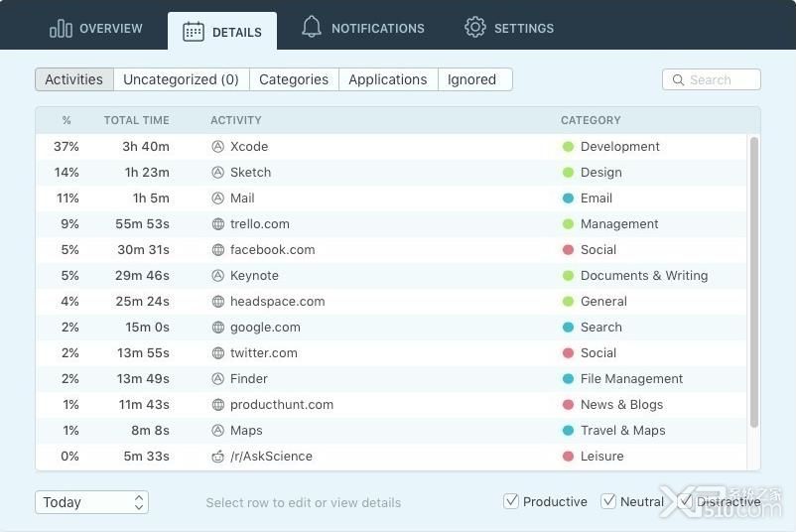The image size is (796, 532).
Task: Click the globe icon next to facebook.com
Action: click(217, 250)
